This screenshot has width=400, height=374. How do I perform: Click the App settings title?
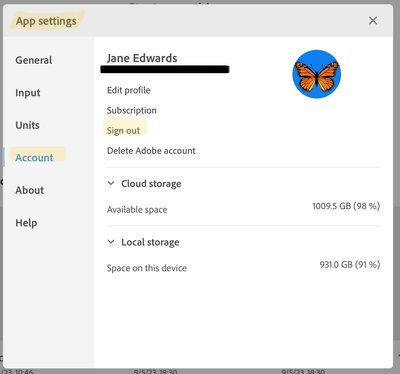46,21
